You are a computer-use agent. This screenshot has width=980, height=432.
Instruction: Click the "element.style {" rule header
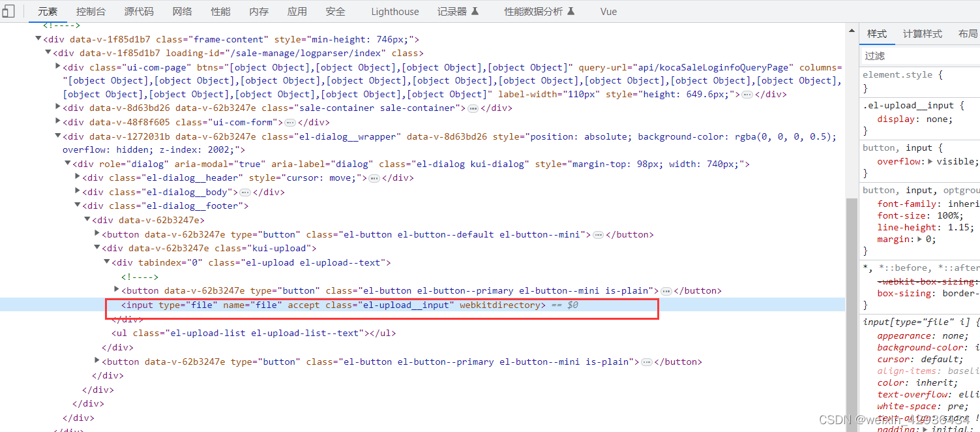pyautogui.click(x=902, y=75)
